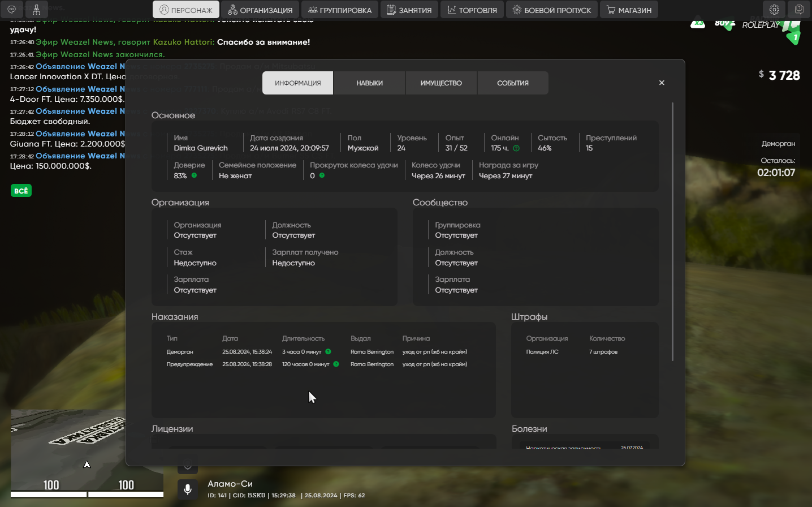Click the info icon beside 3 часа 0 минут
The width and height of the screenshot is (812, 507).
click(x=328, y=351)
